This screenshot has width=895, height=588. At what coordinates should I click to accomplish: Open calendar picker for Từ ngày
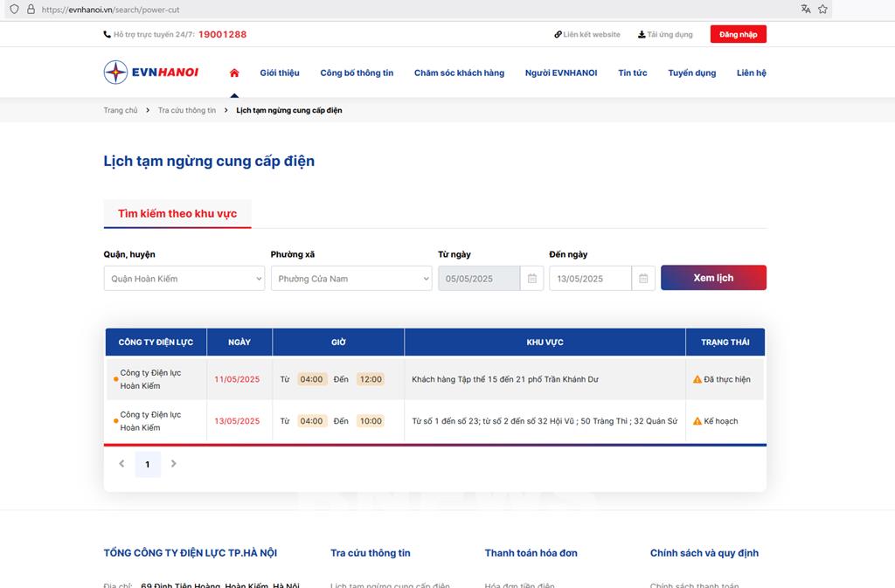tap(532, 279)
